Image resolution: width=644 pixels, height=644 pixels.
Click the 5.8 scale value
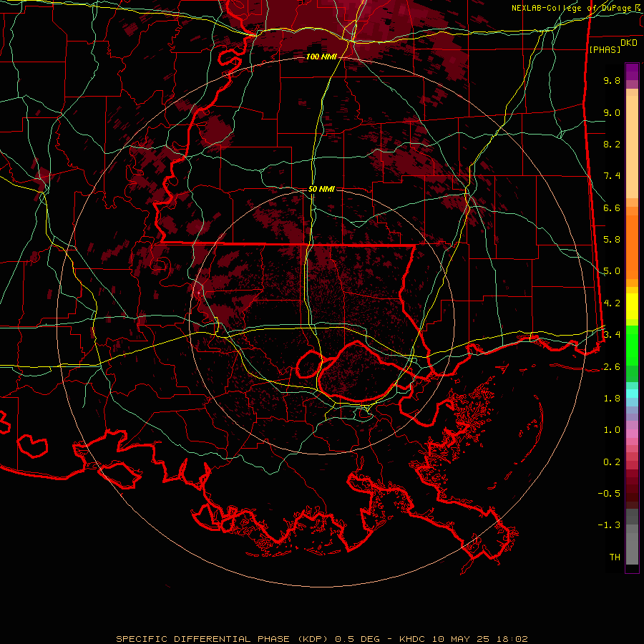point(612,240)
